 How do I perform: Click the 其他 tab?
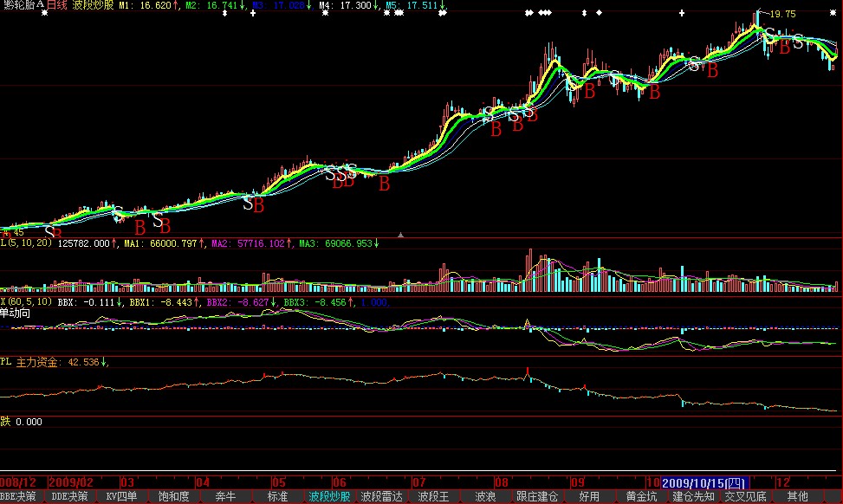click(x=798, y=497)
